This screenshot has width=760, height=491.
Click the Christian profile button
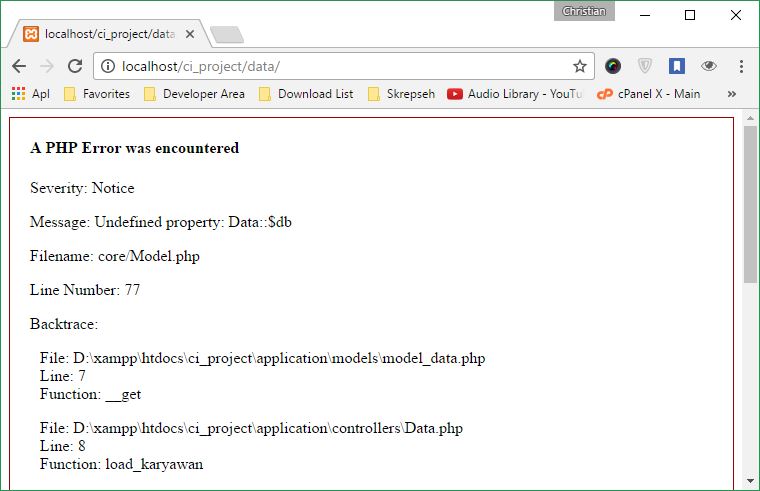584,11
